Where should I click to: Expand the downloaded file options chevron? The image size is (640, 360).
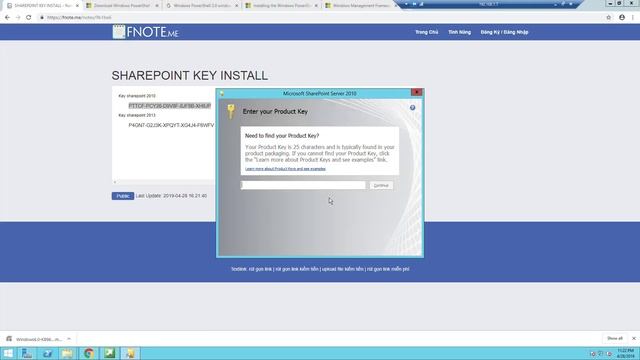coord(69,339)
